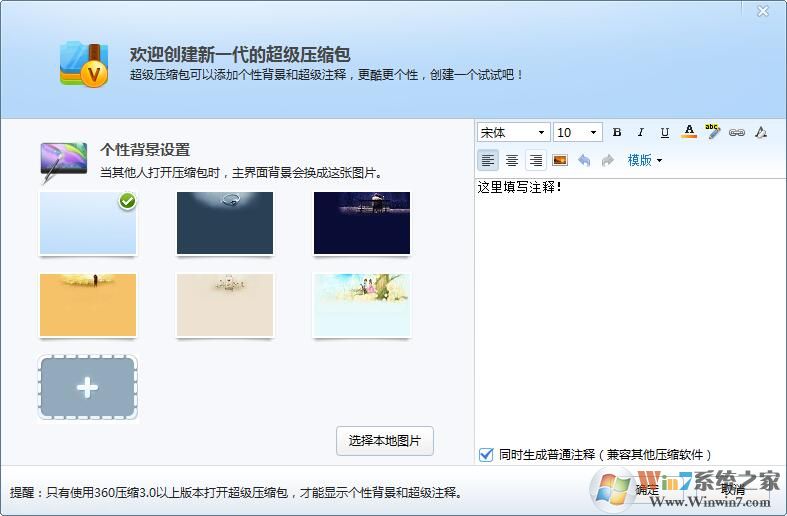Toggle bold text formatting
Viewport: 787px width, 516px height.
tap(617, 133)
